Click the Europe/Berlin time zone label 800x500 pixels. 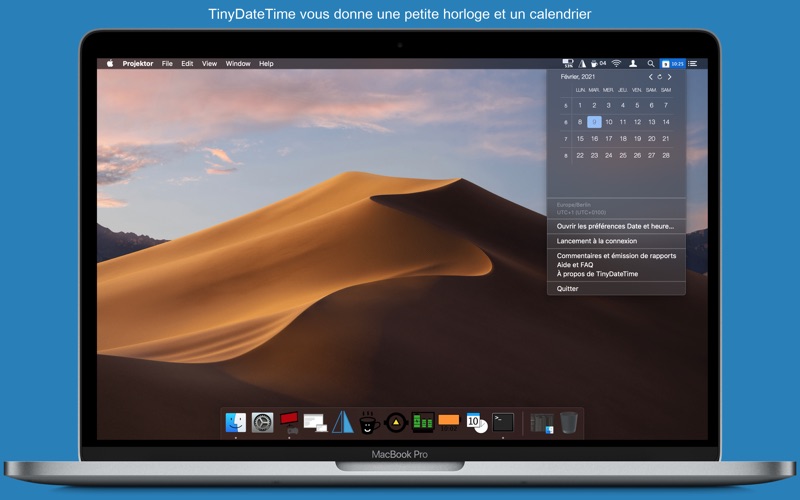(x=573, y=205)
